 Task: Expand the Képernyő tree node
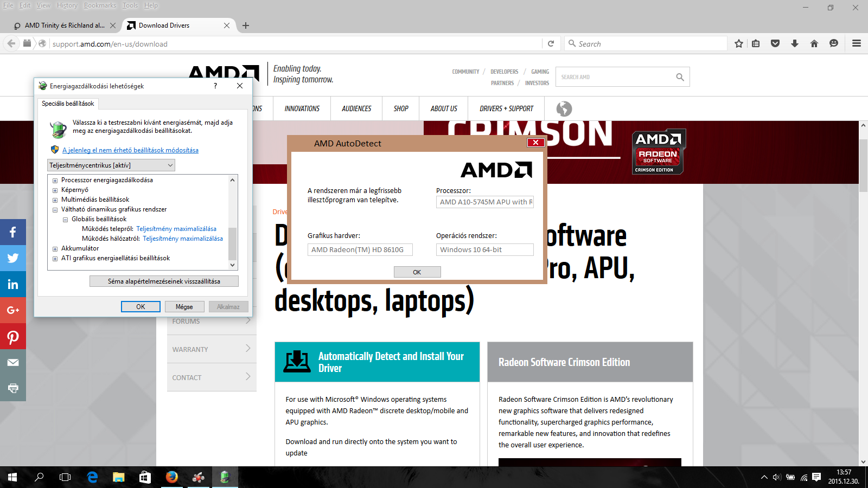pos(55,190)
